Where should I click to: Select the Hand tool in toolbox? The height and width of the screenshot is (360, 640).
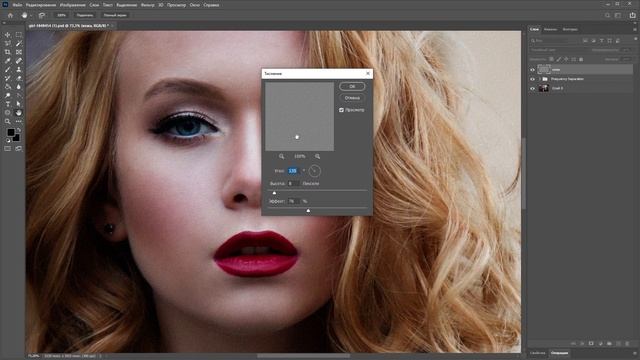(19, 112)
